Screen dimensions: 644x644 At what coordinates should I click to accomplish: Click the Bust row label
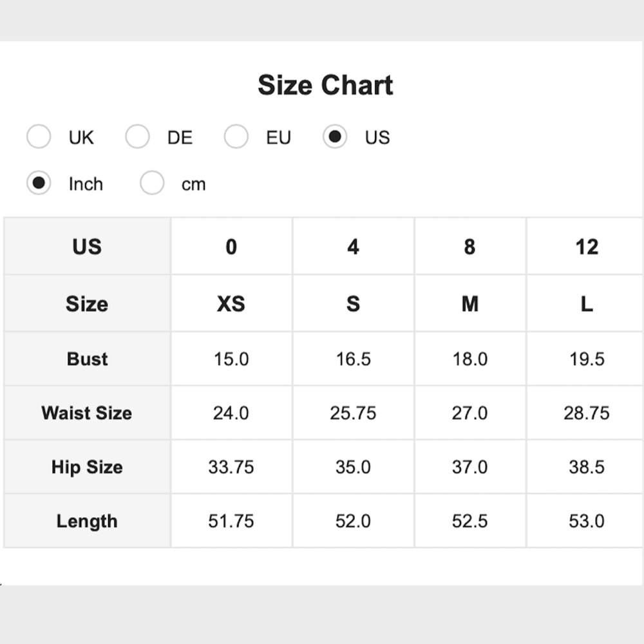point(87,359)
